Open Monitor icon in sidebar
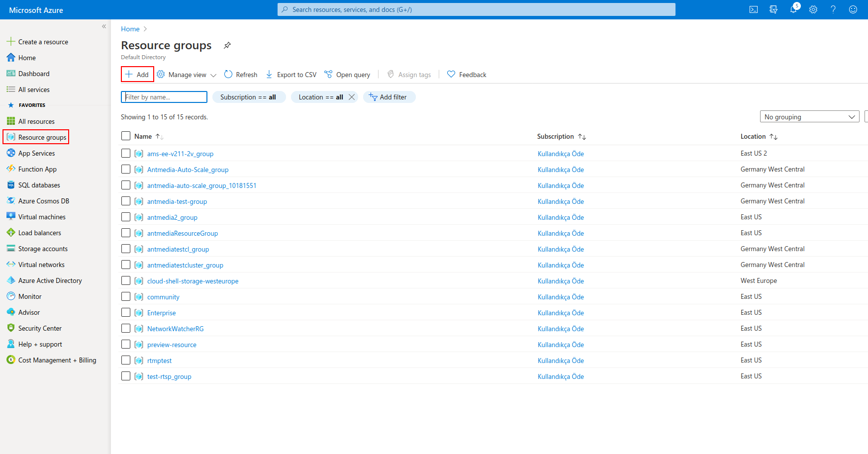The image size is (868, 454). (11, 296)
